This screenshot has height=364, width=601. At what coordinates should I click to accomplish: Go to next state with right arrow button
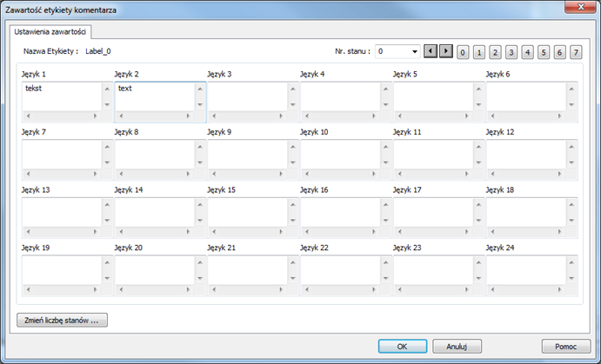tap(446, 51)
